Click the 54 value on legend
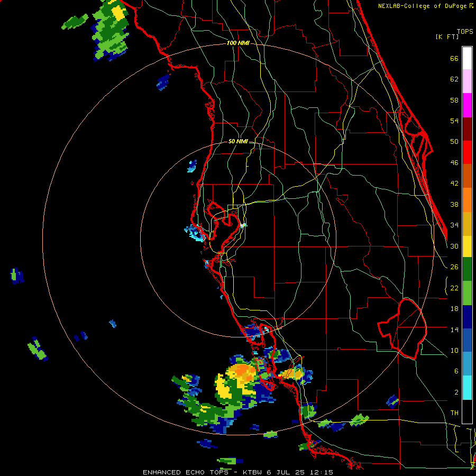This screenshot has height=476, width=476. (454, 121)
